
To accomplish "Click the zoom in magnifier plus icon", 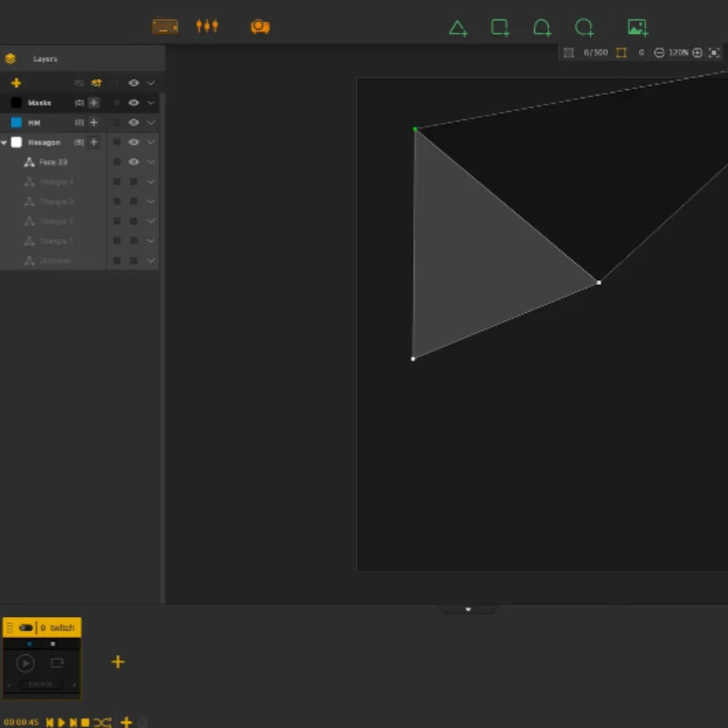I will tap(697, 53).
